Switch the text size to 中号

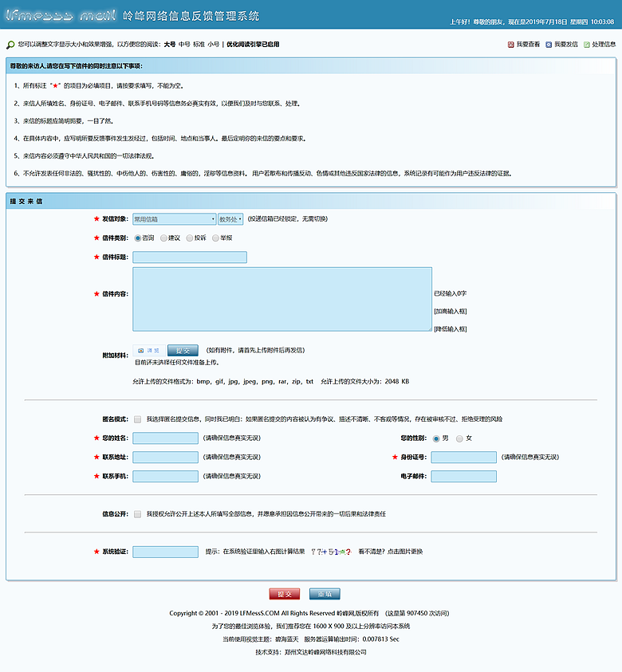point(184,44)
